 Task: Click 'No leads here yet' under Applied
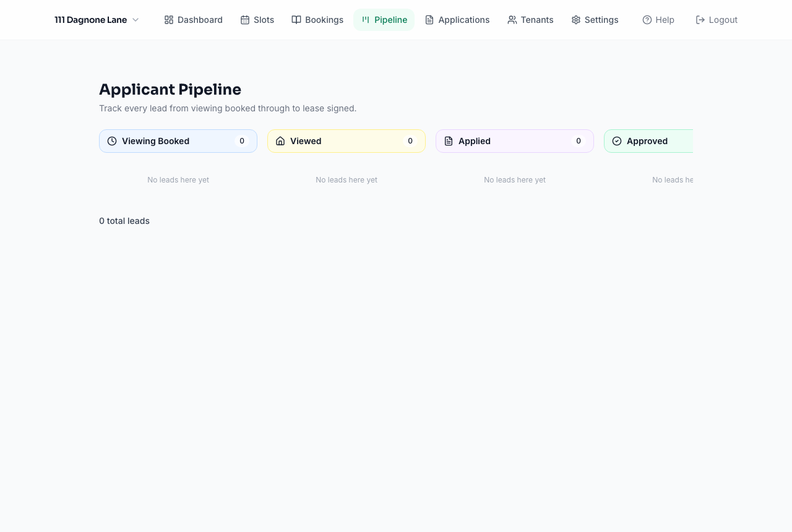[515, 180]
